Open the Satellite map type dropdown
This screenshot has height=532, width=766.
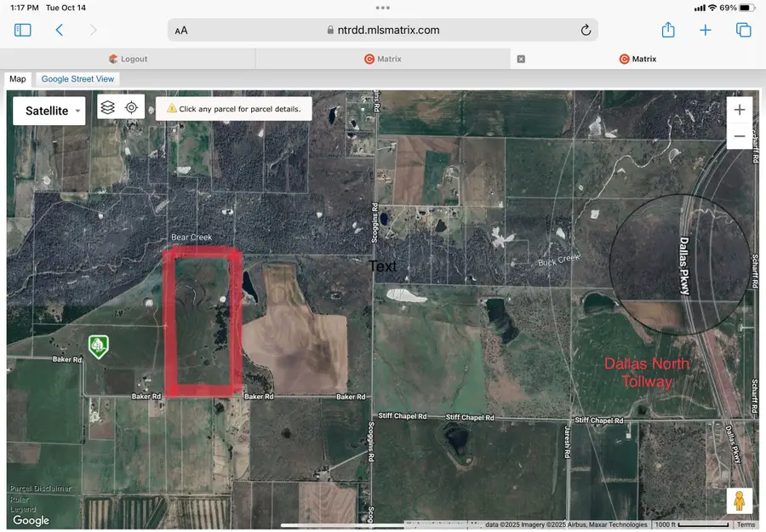pyautogui.click(x=49, y=111)
